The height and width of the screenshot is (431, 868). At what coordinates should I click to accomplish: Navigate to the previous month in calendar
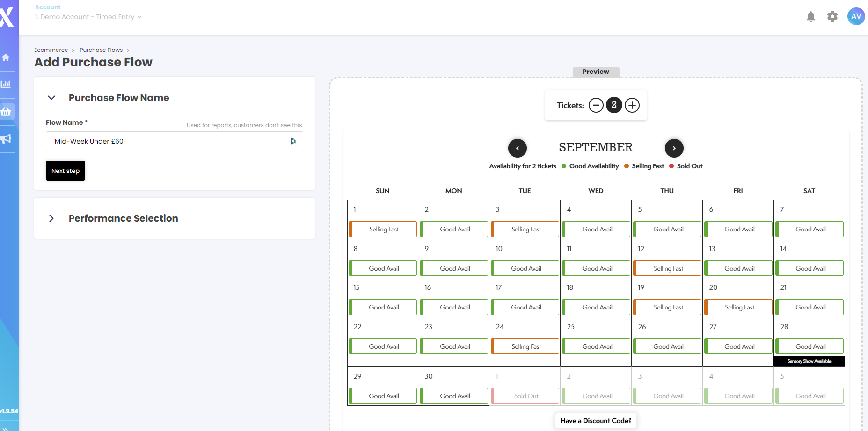tap(518, 148)
